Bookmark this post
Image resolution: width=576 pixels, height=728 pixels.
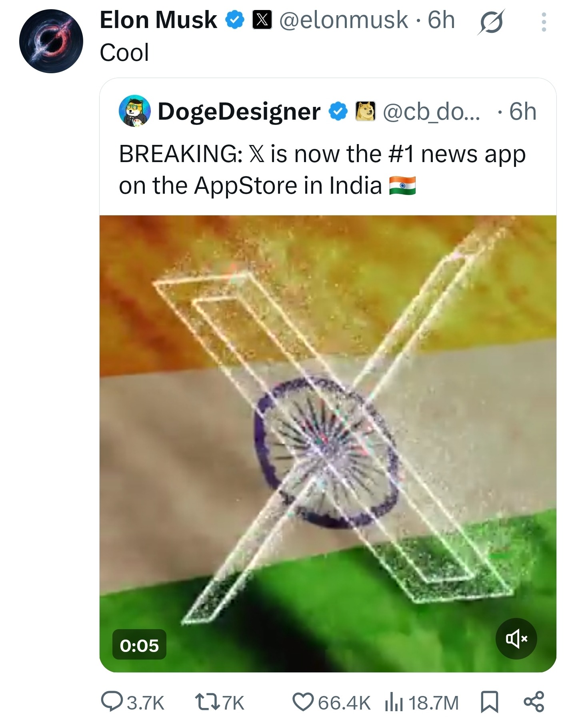(x=489, y=703)
